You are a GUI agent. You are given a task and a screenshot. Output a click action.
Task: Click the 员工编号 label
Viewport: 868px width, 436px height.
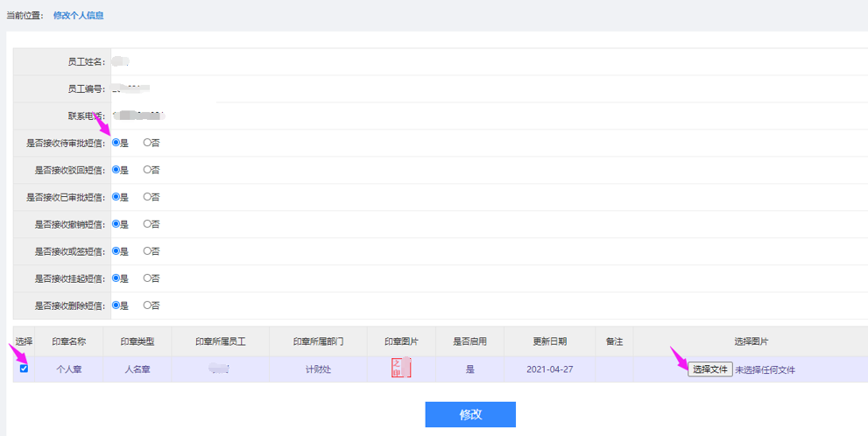(x=87, y=89)
